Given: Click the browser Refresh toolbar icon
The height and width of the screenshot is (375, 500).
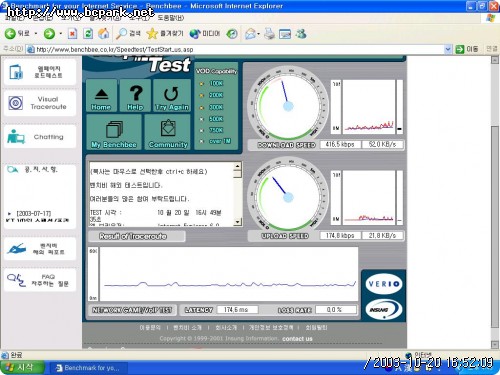Looking at the screenshot, I should coord(88,33).
